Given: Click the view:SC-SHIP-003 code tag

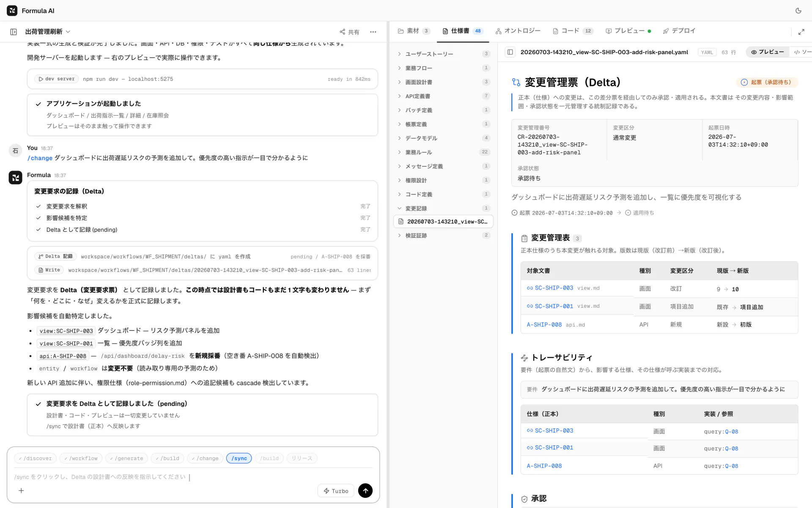Looking at the screenshot, I should [x=66, y=331].
